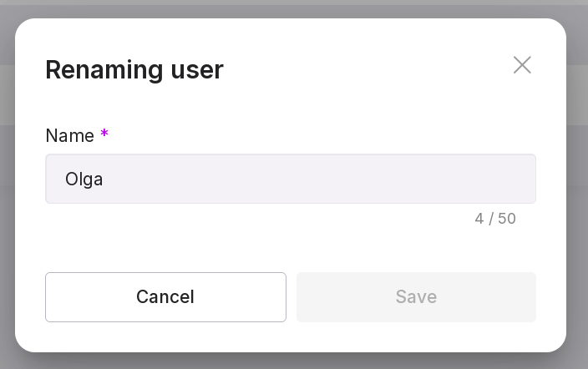Click blank space between title and X icon
This screenshot has width=588, height=369.
pyautogui.click(x=367, y=68)
